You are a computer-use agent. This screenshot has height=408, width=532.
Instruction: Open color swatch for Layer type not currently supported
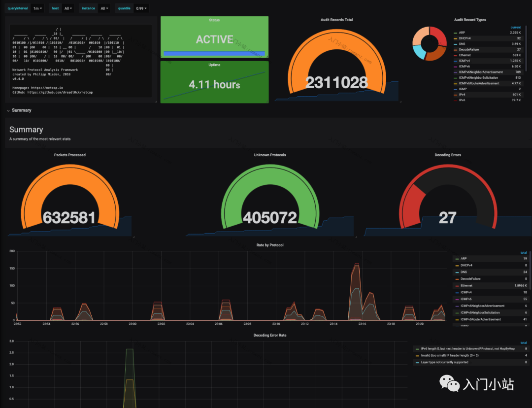[417, 363]
